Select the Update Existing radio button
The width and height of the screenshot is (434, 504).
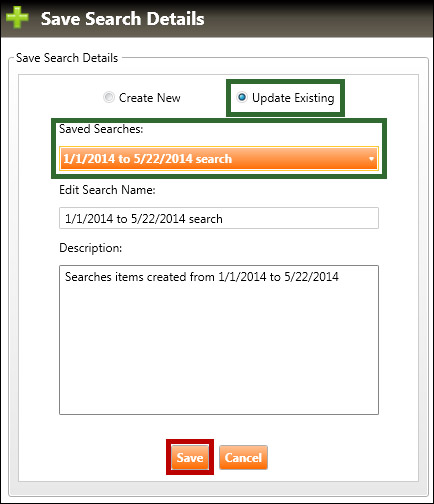(x=242, y=97)
